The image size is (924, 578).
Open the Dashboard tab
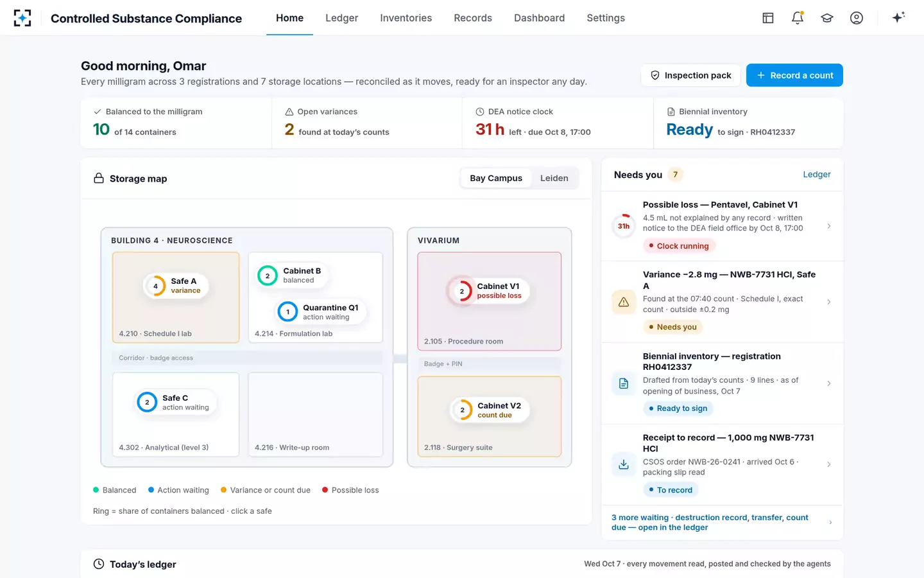[x=539, y=18]
